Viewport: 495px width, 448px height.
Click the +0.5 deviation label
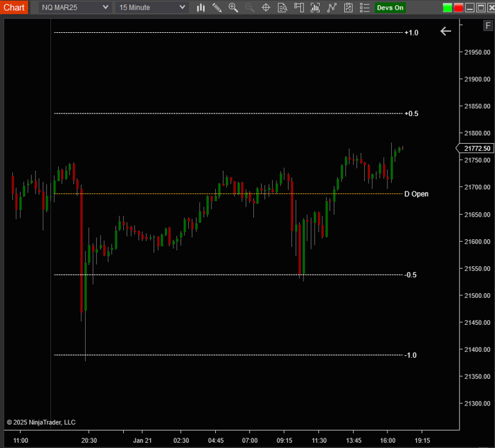pyautogui.click(x=411, y=113)
